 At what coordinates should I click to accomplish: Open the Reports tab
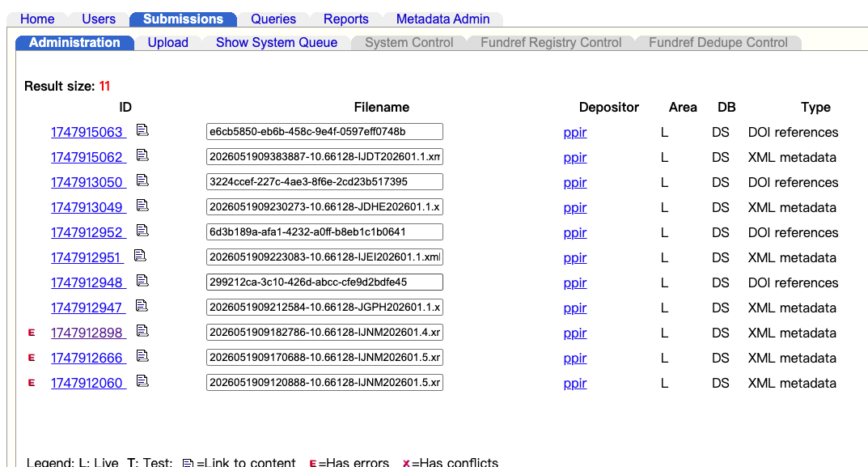coord(346,19)
